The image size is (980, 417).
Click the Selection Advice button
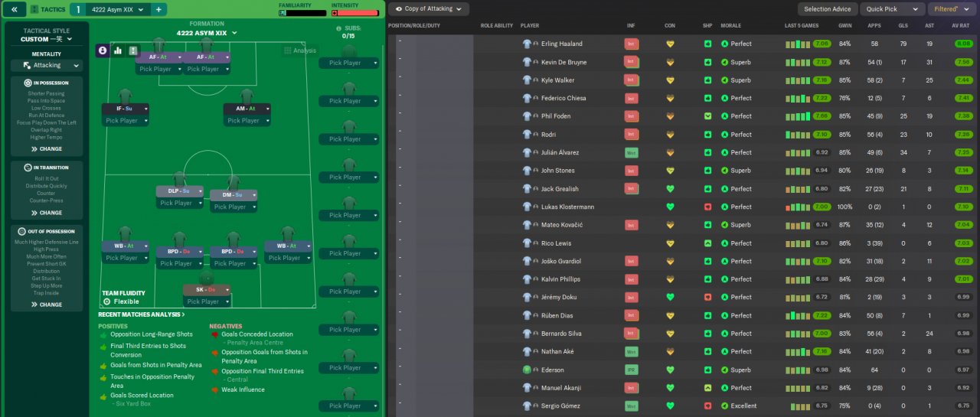pyautogui.click(x=827, y=9)
